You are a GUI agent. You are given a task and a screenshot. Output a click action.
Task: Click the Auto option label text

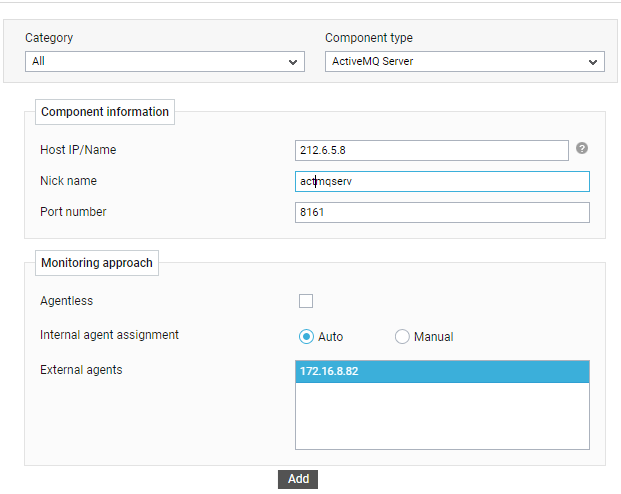point(331,337)
